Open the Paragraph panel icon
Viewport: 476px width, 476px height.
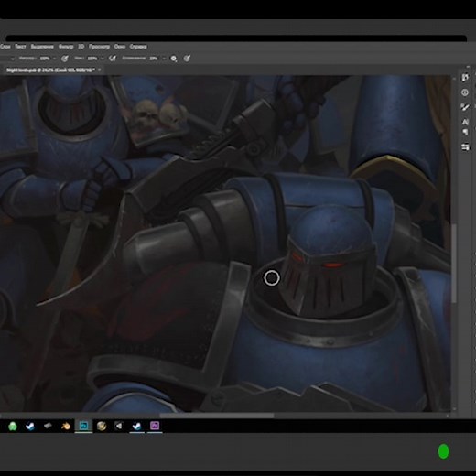[465, 132]
